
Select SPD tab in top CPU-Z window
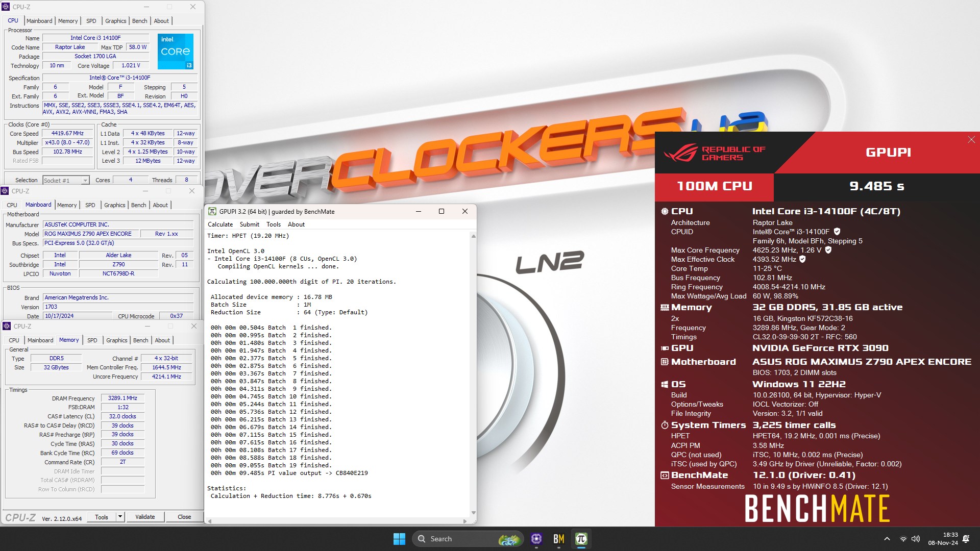[91, 21]
